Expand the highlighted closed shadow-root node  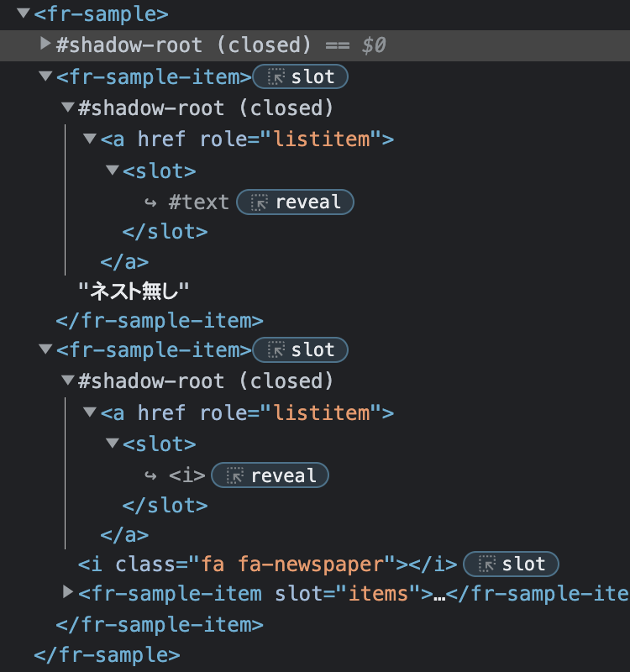pos(45,44)
